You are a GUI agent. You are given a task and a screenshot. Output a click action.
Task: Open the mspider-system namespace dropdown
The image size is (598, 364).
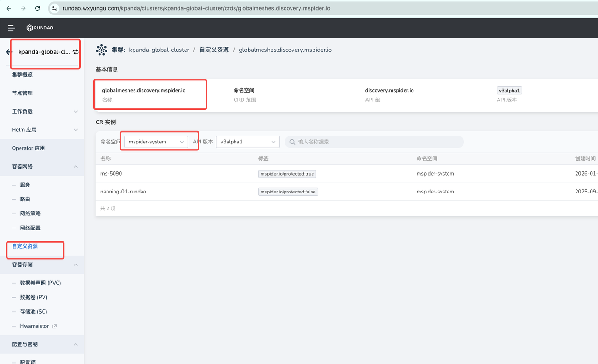156,142
